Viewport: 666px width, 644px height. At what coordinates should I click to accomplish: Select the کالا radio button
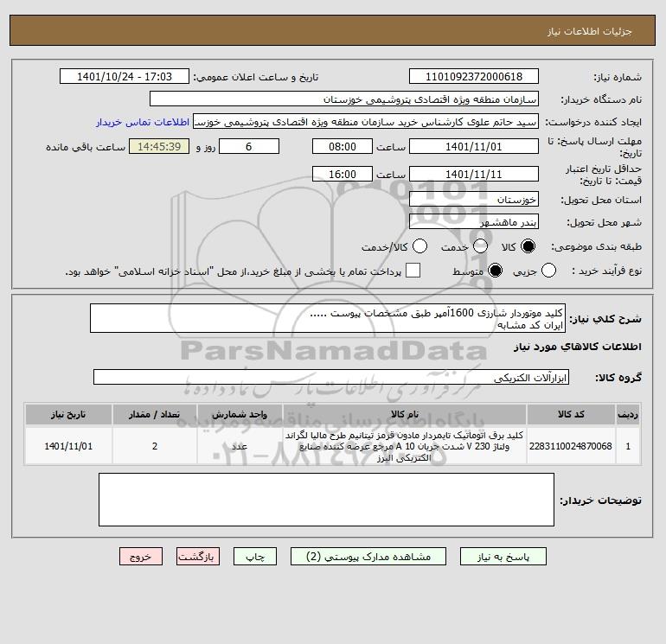pos(528,246)
